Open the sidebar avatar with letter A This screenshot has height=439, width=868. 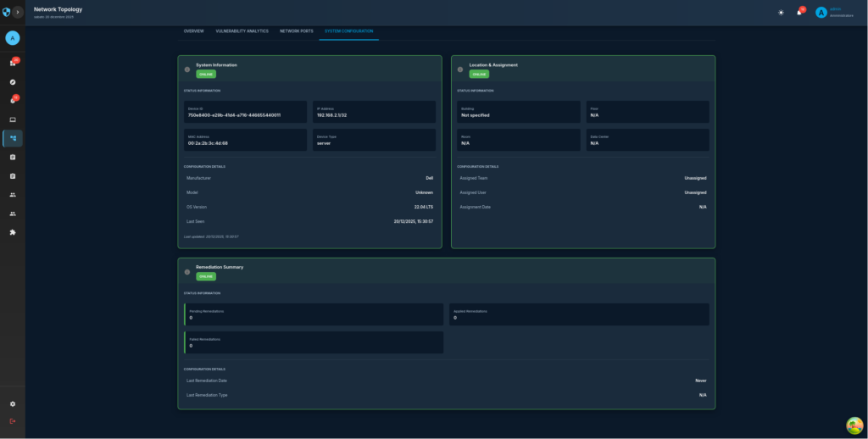click(x=13, y=38)
